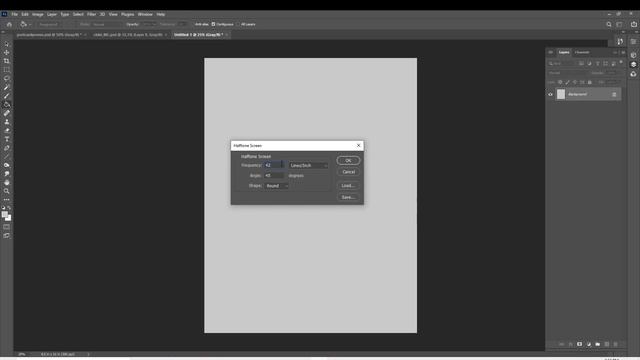The width and height of the screenshot is (640, 360).
Task: Click the background color swatch
Action: (x=9, y=218)
